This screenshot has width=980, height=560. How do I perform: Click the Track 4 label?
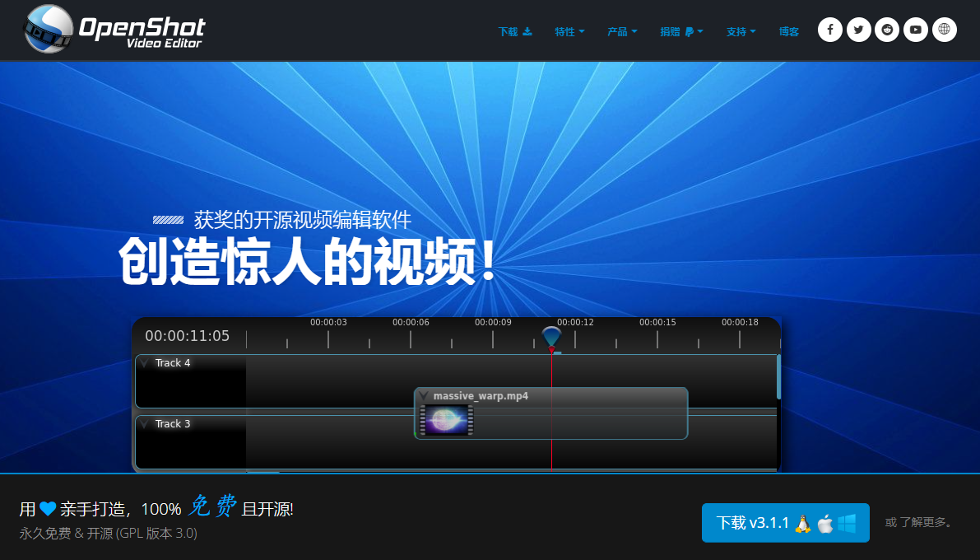[173, 363]
